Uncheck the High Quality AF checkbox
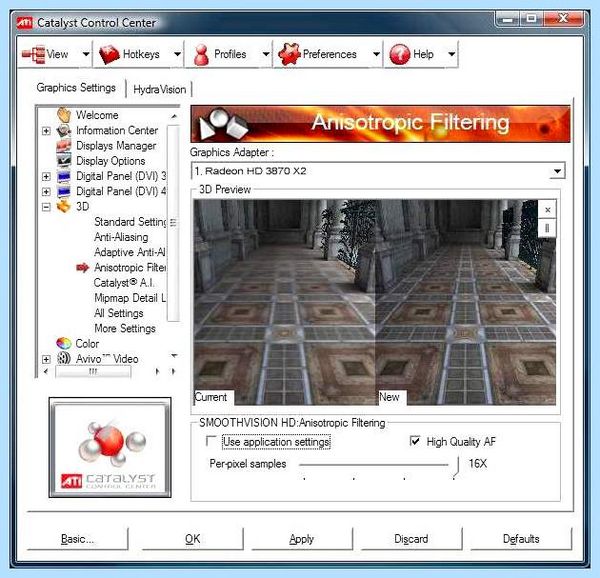This screenshot has width=600, height=578. coord(415,441)
